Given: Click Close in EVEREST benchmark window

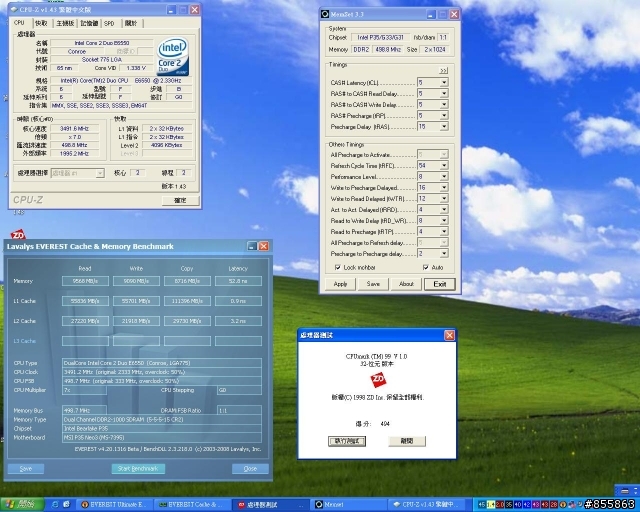Looking at the screenshot, I should click(250, 469).
